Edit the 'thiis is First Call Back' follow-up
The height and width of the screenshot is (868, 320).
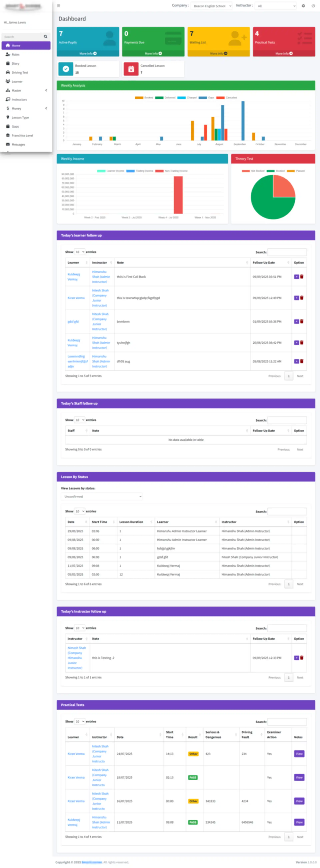tap(296, 277)
